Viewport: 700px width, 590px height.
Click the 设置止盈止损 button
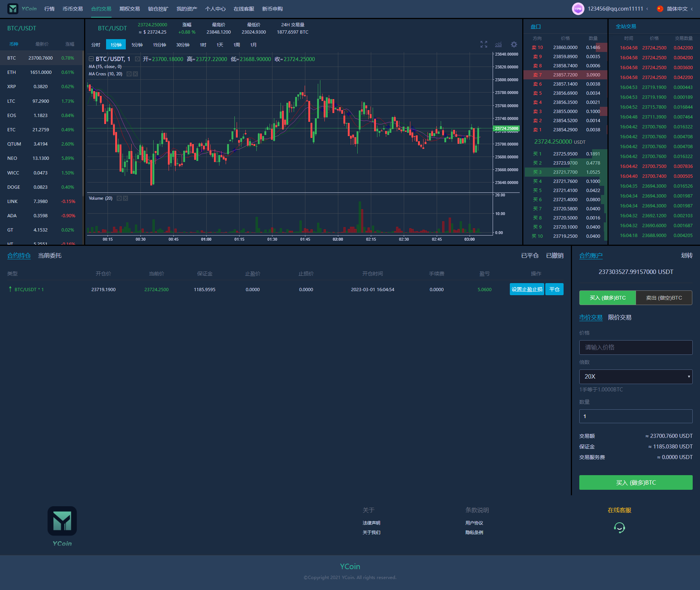(527, 289)
